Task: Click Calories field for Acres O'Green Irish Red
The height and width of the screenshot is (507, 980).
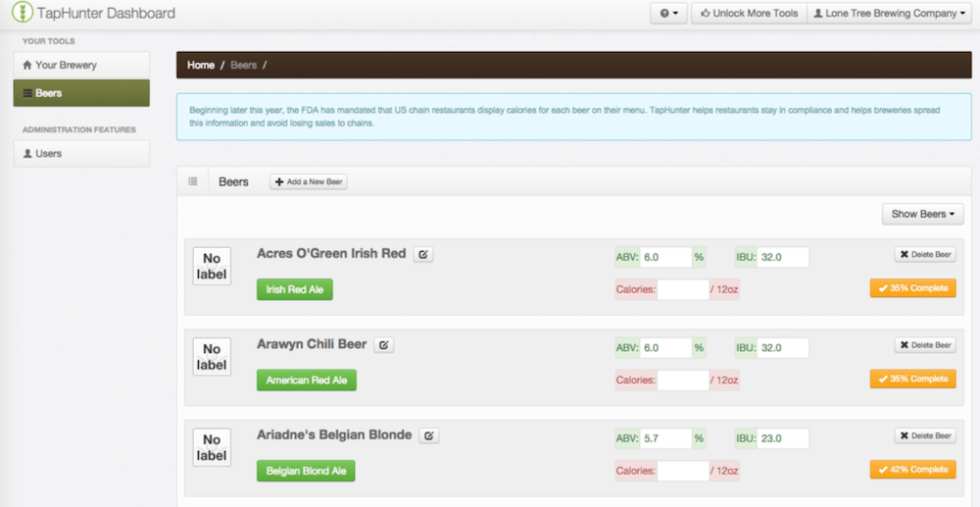Action: 683,289
